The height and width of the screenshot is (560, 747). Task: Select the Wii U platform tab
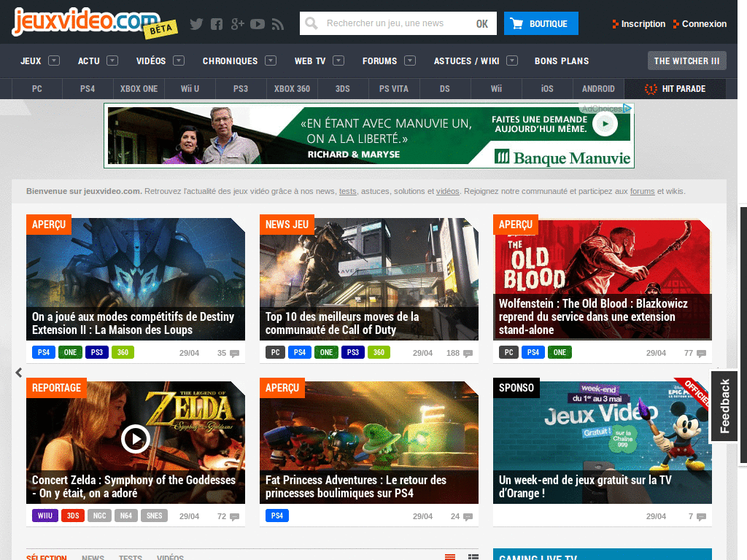[x=190, y=88]
